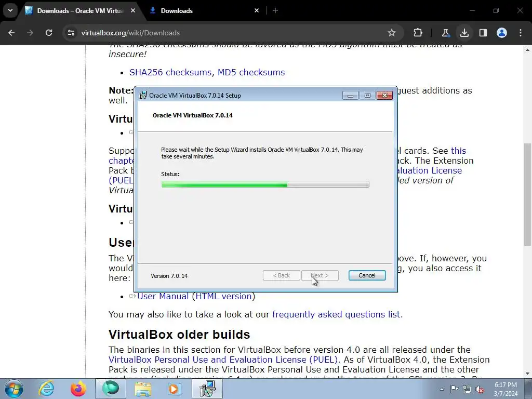Screen dimensions: 532x399
Task: Open the HTML version link
Action: tap(223, 296)
